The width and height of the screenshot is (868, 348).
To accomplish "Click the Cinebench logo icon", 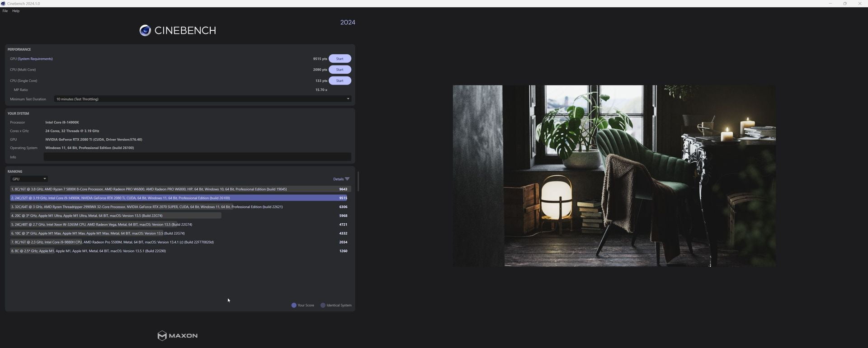I will click(145, 30).
